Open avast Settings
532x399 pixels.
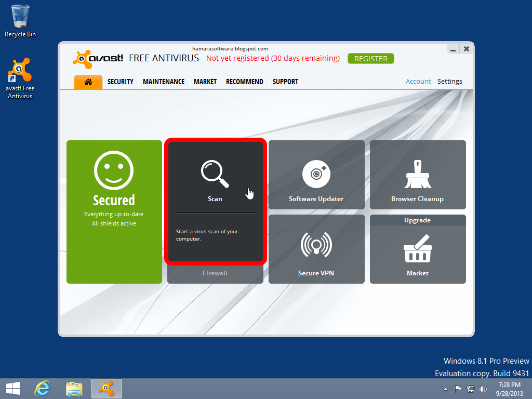point(449,82)
